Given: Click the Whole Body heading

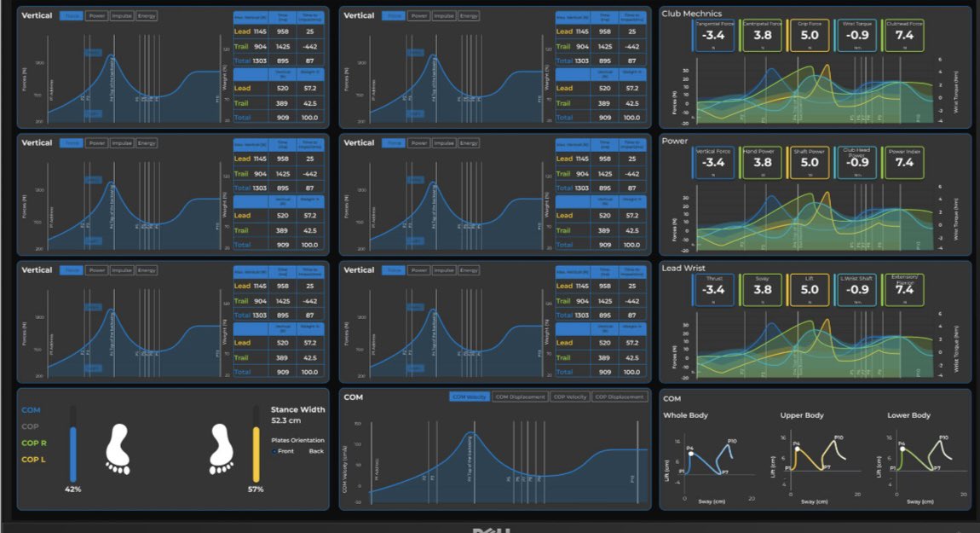Looking at the screenshot, I should pyautogui.click(x=686, y=415).
